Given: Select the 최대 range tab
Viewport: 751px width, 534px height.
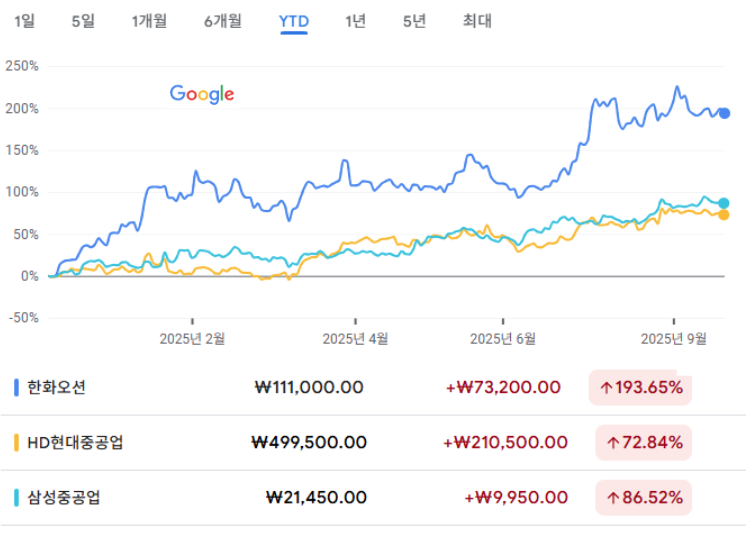Looking at the screenshot, I should [477, 21].
